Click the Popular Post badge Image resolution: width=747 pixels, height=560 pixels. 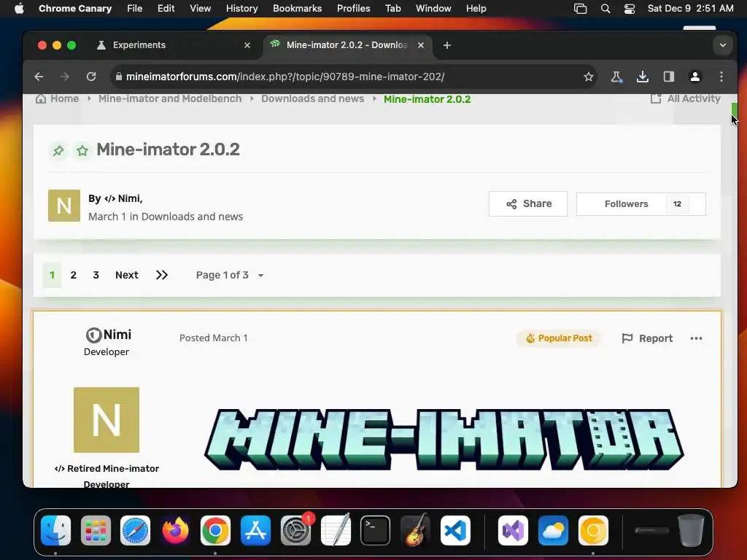(558, 338)
